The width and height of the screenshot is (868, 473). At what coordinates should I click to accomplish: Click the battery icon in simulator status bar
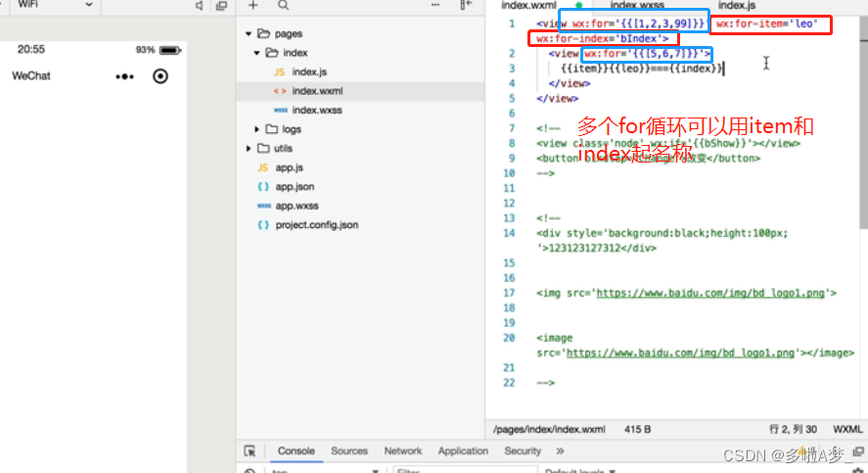pyautogui.click(x=170, y=50)
